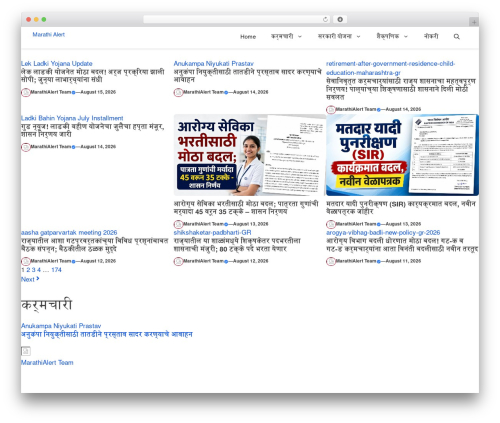Open author avatar under shikshaketar-padbharti-GR post

pyautogui.click(x=178, y=261)
